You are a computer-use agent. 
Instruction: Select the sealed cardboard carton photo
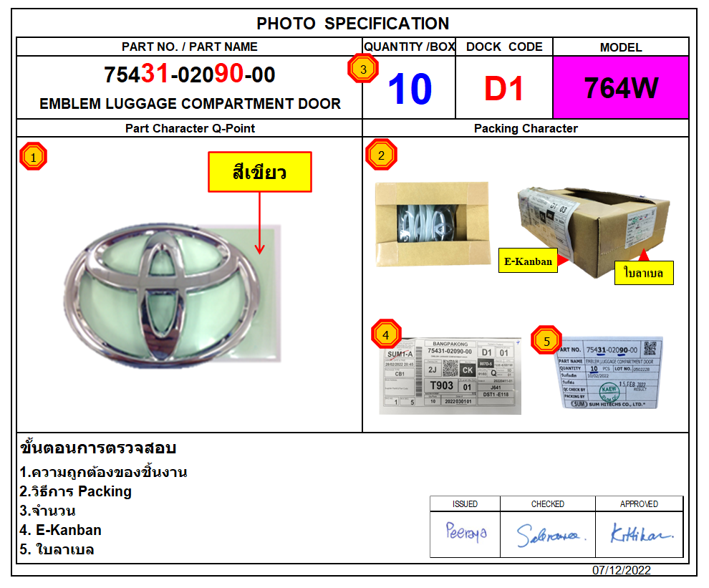click(594, 231)
